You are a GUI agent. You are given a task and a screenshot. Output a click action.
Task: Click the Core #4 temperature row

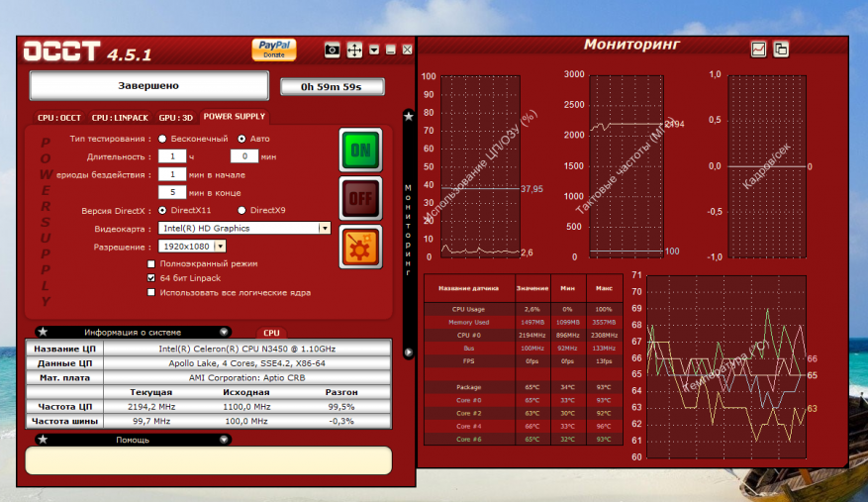524,426
